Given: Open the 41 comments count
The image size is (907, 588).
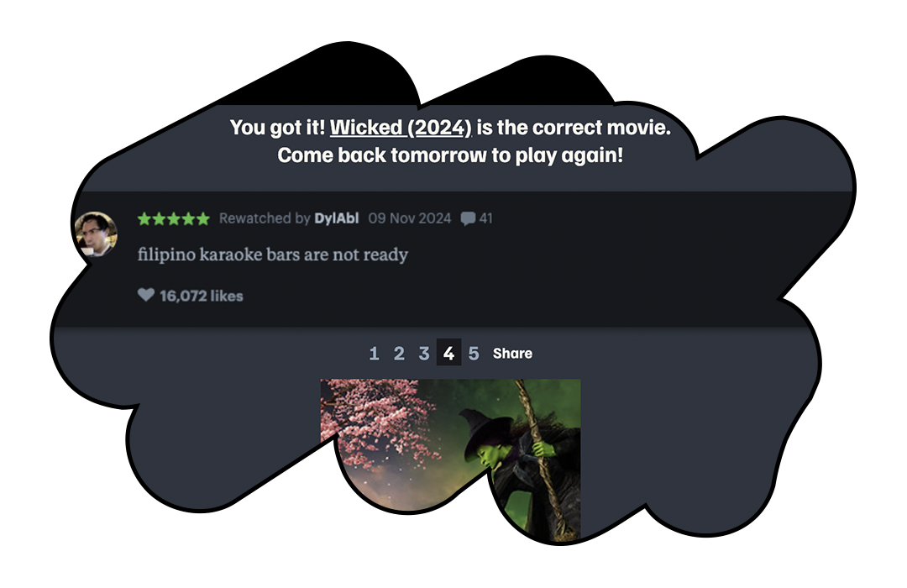Looking at the screenshot, I should click(x=486, y=218).
